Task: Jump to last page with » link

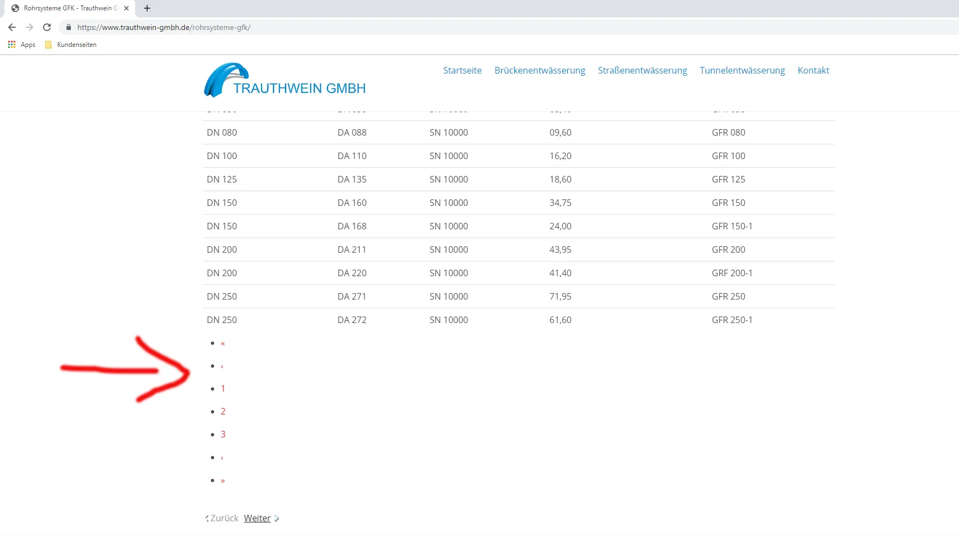Action: point(223,480)
